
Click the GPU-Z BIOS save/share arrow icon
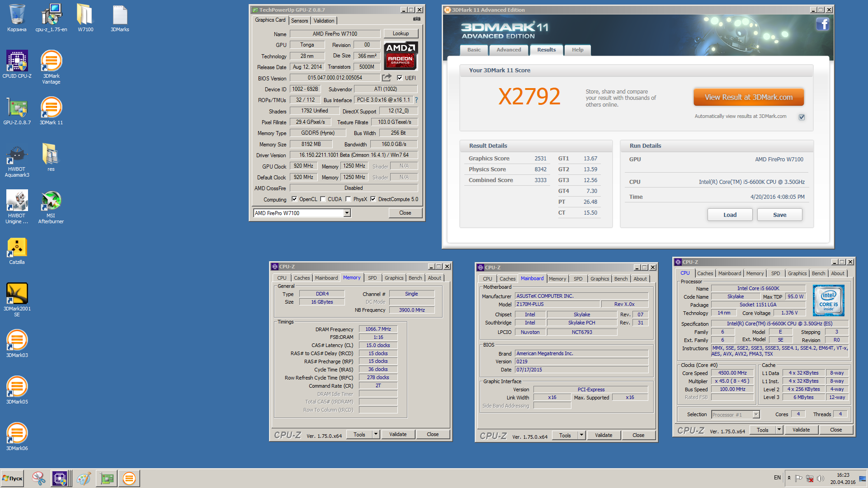(387, 78)
